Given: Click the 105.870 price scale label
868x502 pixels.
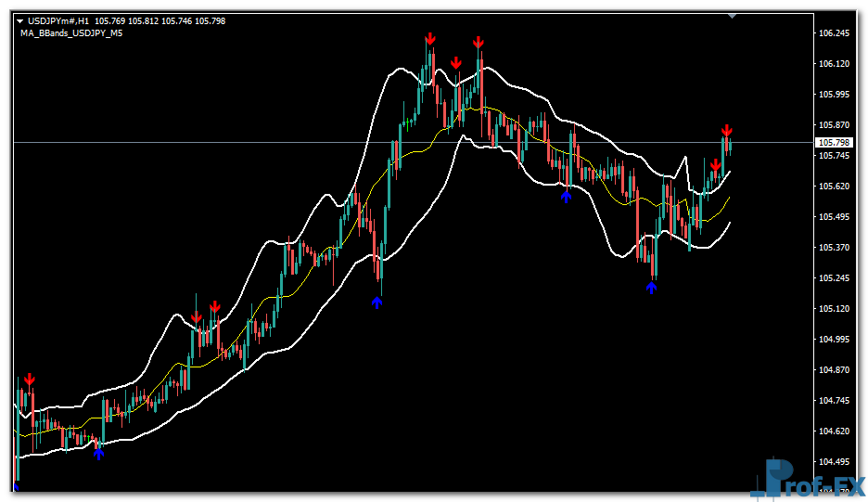Looking at the screenshot, I should point(835,125).
